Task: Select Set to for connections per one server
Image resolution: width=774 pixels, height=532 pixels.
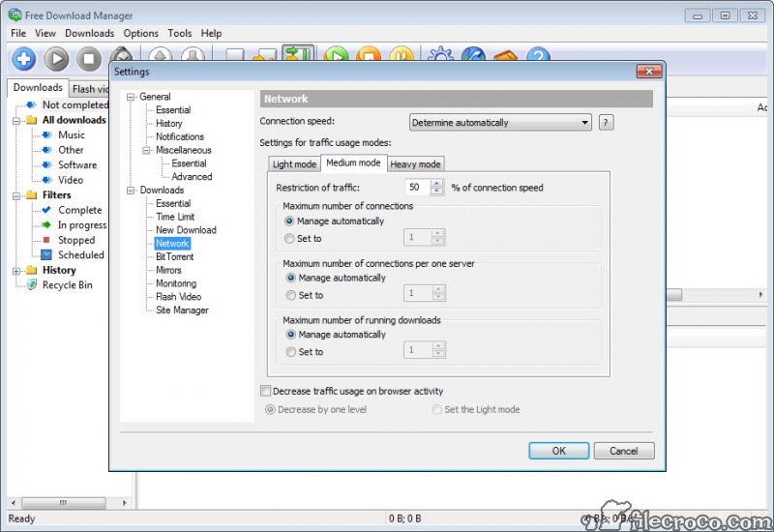Action: [291, 295]
